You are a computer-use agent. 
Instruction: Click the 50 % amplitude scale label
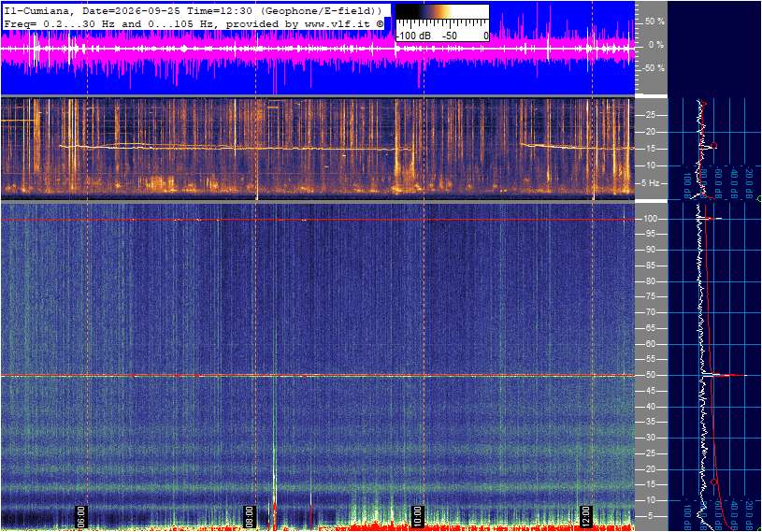[654, 22]
